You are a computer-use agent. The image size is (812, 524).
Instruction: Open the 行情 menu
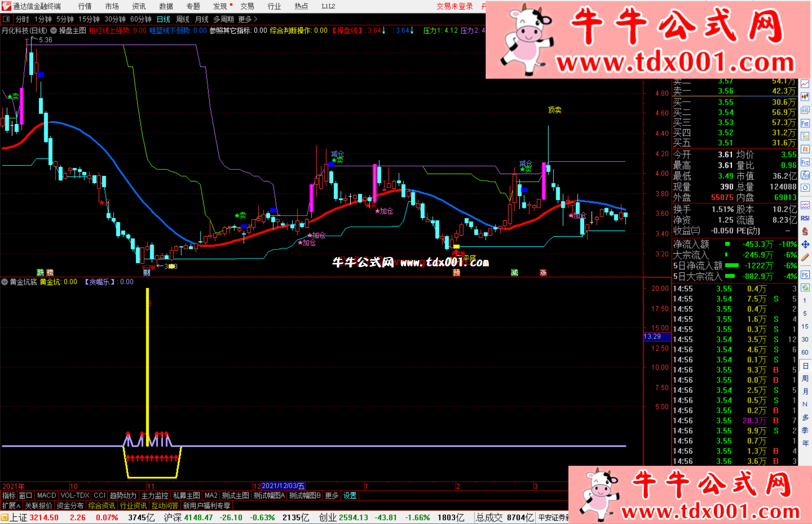point(85,6)
